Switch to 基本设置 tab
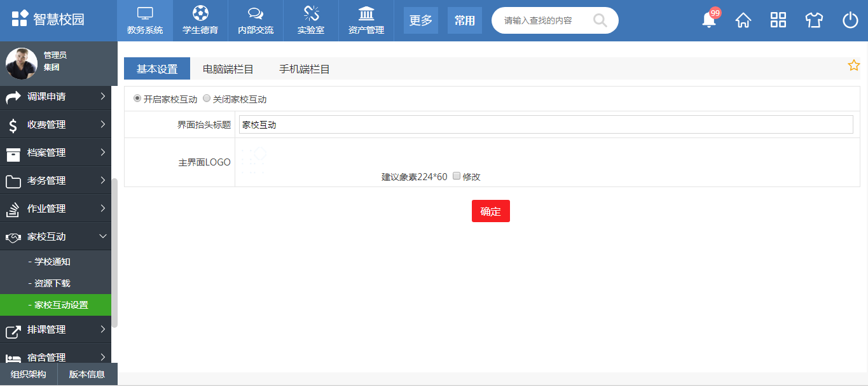Image resolution: width=868 pixels, height=387 pixels. click(157, 69)
